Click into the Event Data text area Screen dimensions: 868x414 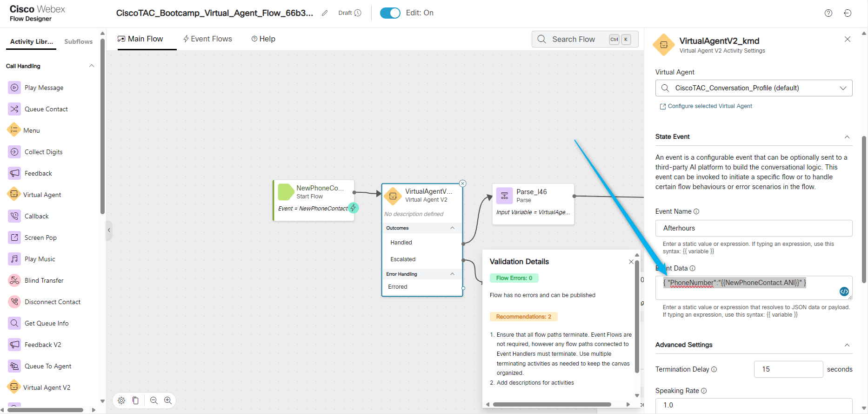tap(754, 288)
